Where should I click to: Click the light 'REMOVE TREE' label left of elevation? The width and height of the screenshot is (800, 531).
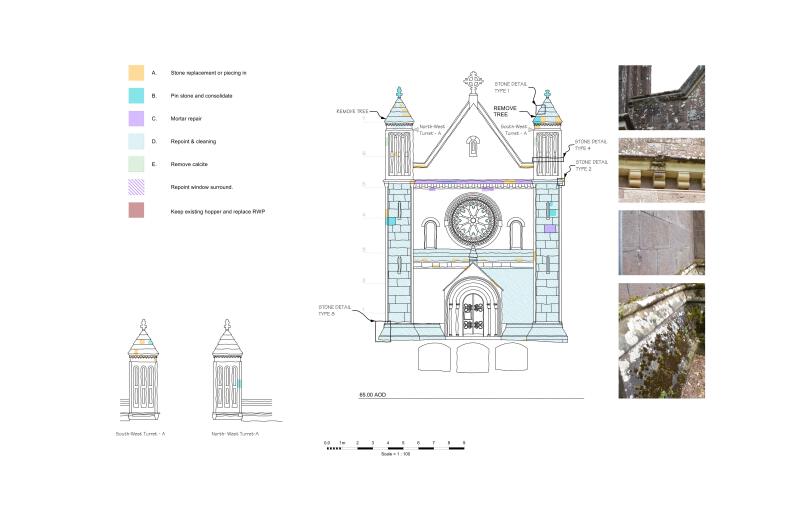tap(352, 111)
